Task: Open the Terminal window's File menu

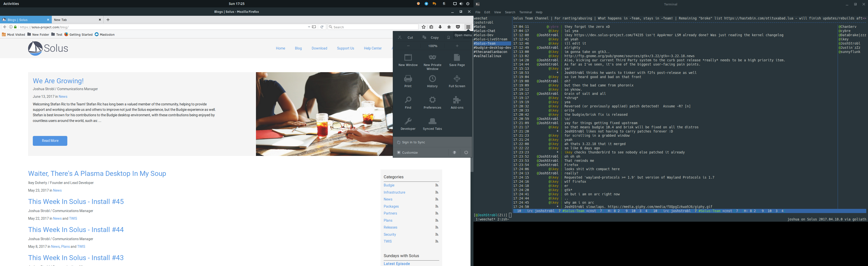Action: [478, 12]
